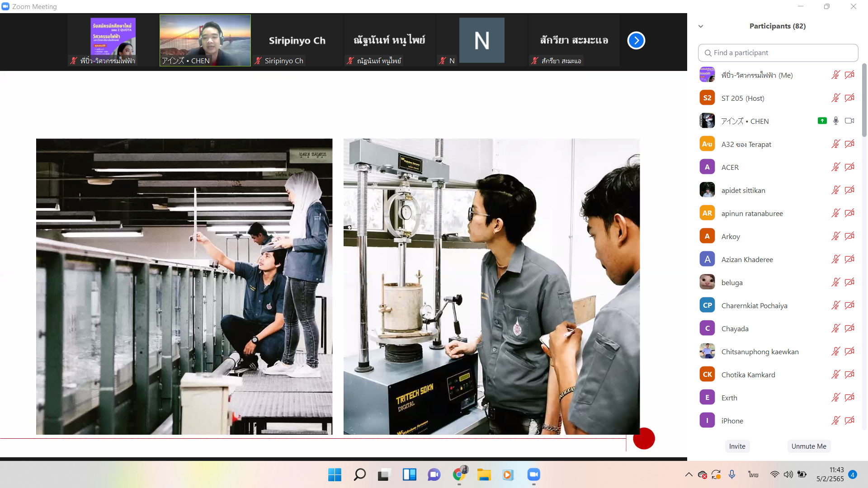The height and width of the screenshot is (488, 868).
Task: Show next video thumbnails with blue arrow
Action: pyautogui.click(x=636, y=41)
